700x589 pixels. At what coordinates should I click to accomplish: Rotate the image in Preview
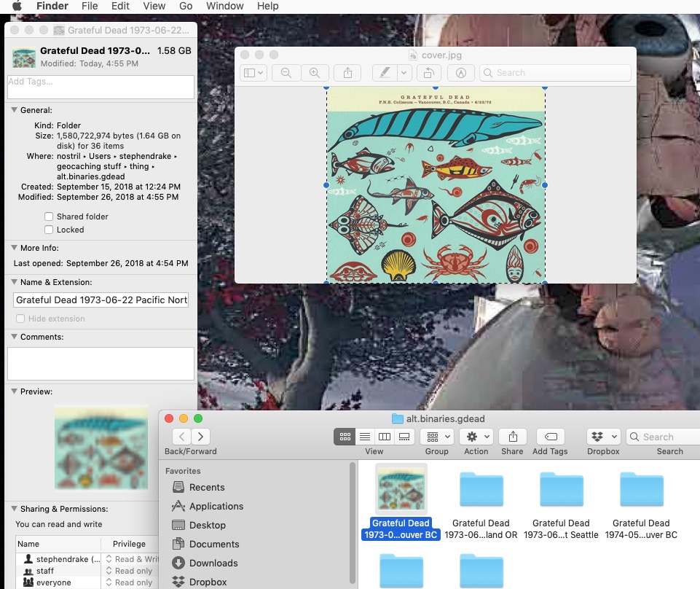pos(428,73)
